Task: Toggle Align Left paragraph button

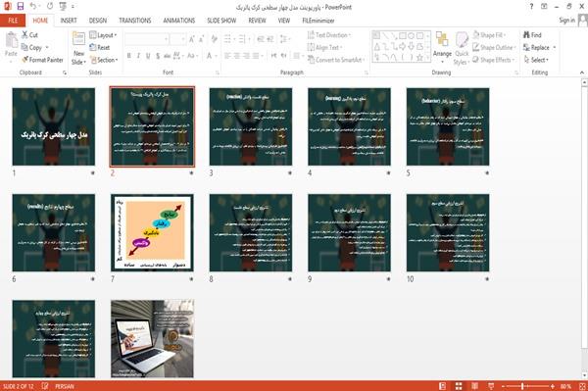Action: tap(227, 56)
